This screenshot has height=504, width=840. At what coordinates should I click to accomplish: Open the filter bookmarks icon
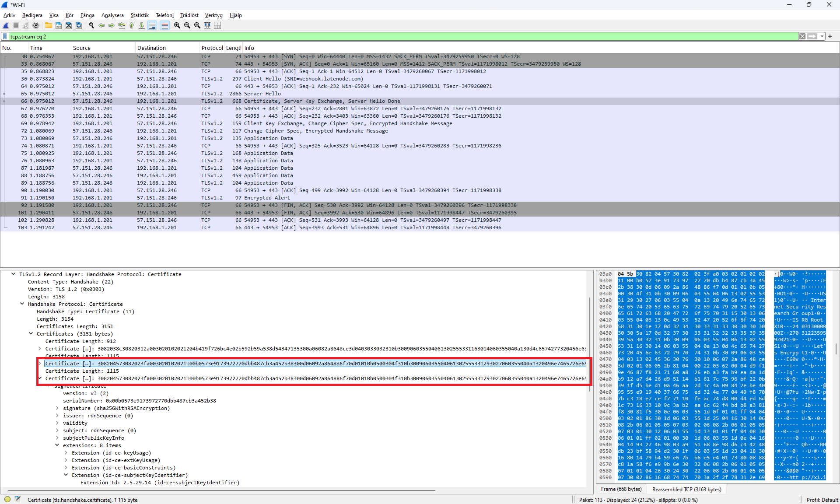point(5,36)
